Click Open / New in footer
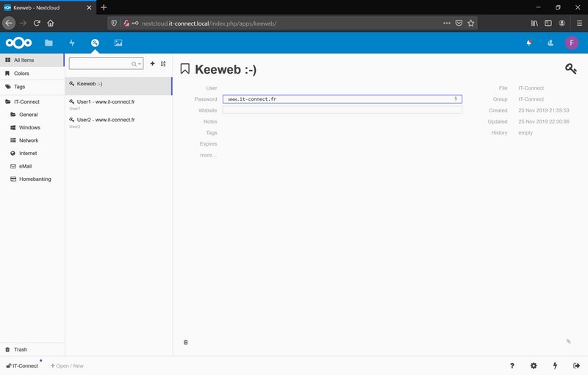588x375 pixels. [67, 365]
